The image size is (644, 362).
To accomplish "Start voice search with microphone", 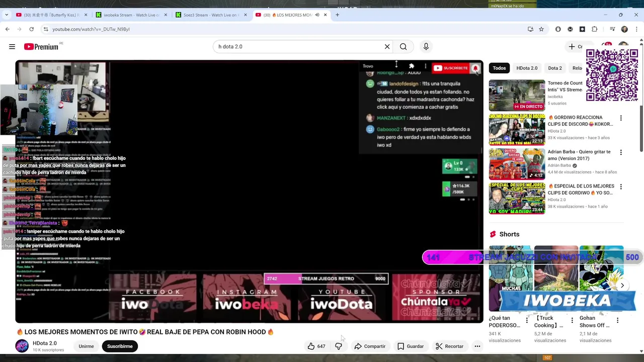I will click(x=426, y=47).
